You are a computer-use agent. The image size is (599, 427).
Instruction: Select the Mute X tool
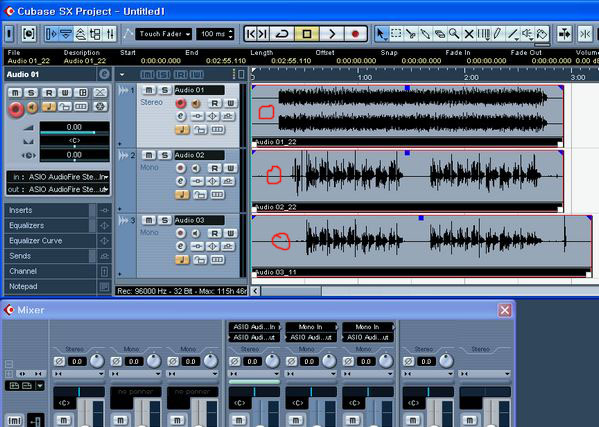click(x=469, y=34)
